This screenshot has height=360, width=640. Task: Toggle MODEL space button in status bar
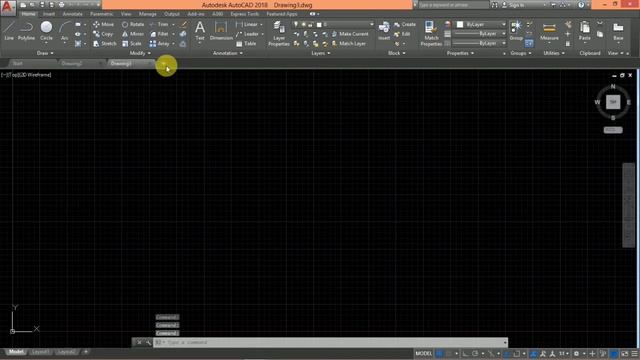click(424, 353)
